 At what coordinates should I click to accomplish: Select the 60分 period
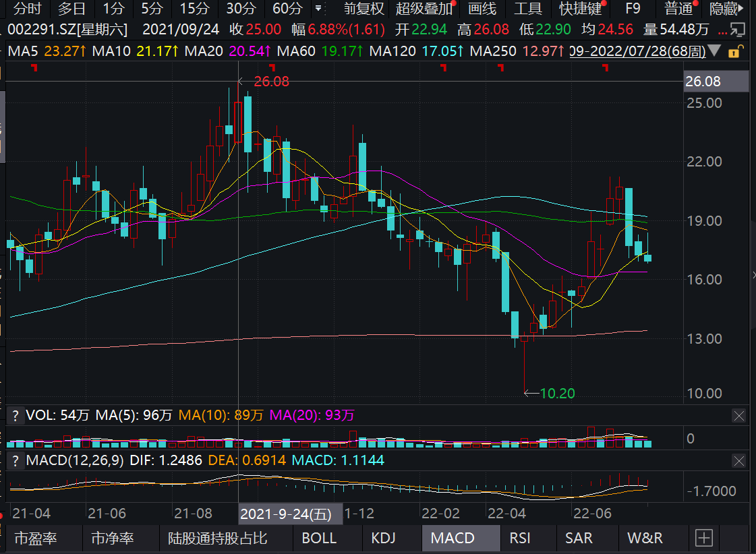click(x=287, y=8)
